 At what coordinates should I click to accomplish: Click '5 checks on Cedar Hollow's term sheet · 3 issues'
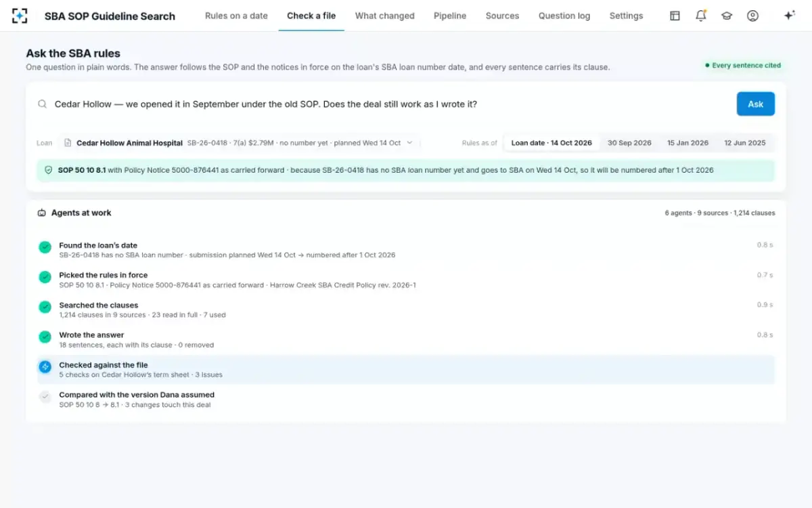coord(141,375)
